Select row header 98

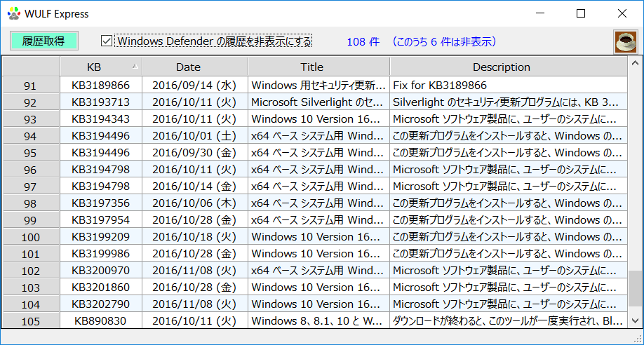[x=30, y=203]
